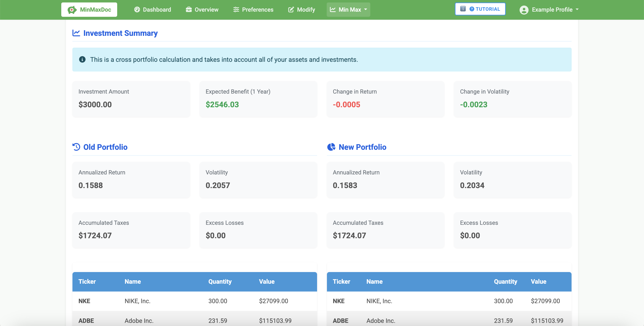Click the MinMaxDoc piggy bank logo icon
The width and height of the screenshot is (644, 326).
click(73, 9)
